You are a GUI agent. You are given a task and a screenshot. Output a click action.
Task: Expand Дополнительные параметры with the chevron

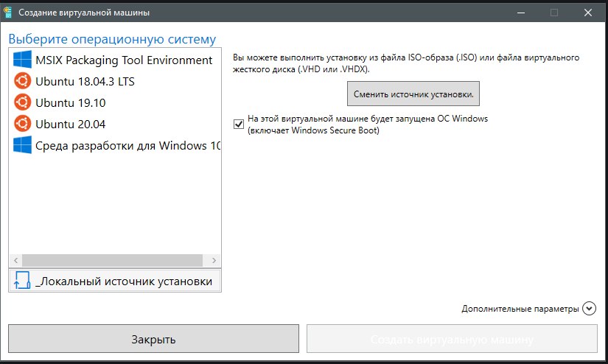coord(589,309)
